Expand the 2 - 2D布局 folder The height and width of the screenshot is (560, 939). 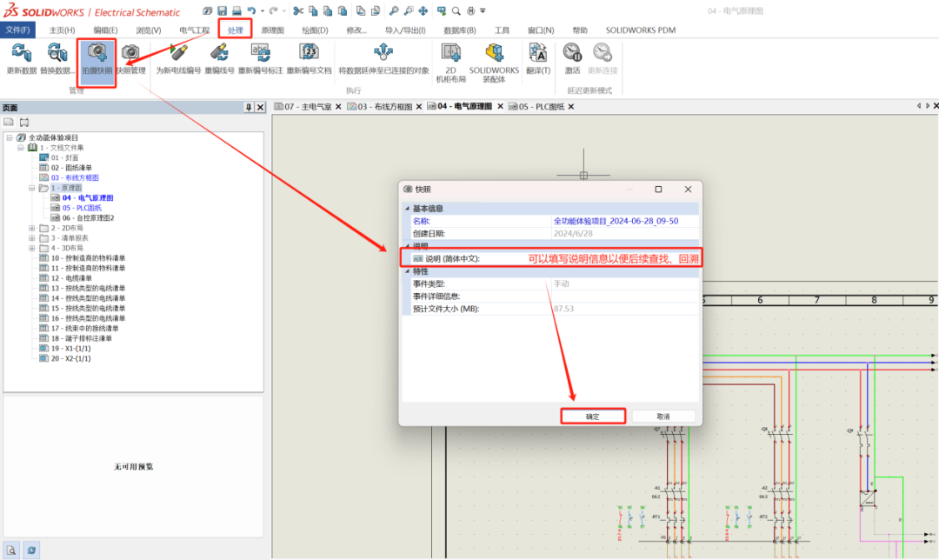[31, 229]
